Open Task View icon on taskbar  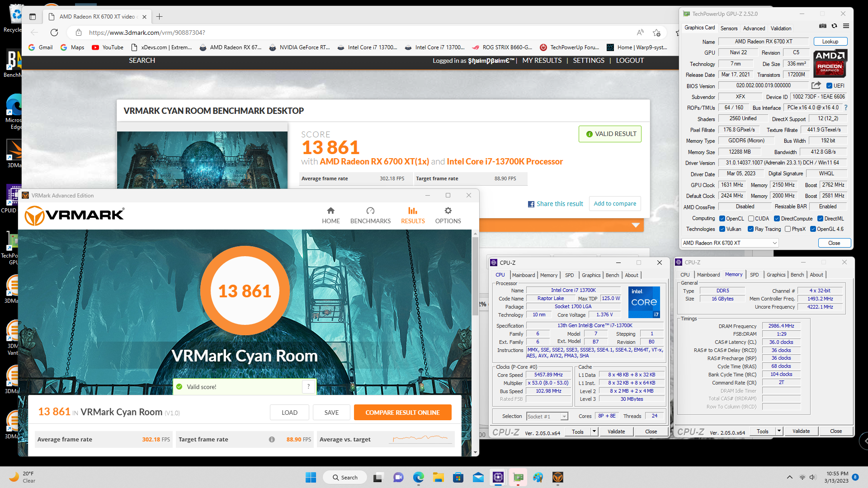pos(378,477)
